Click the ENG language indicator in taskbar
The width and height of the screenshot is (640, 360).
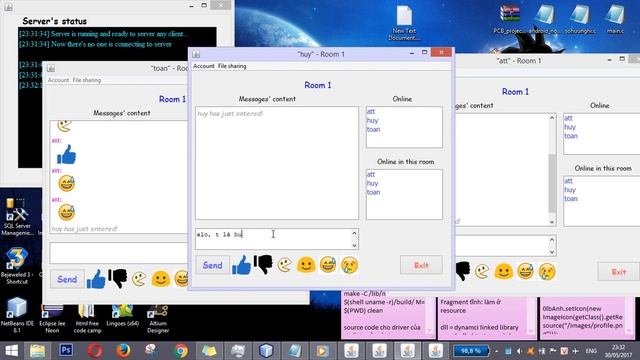coord(591,351)
